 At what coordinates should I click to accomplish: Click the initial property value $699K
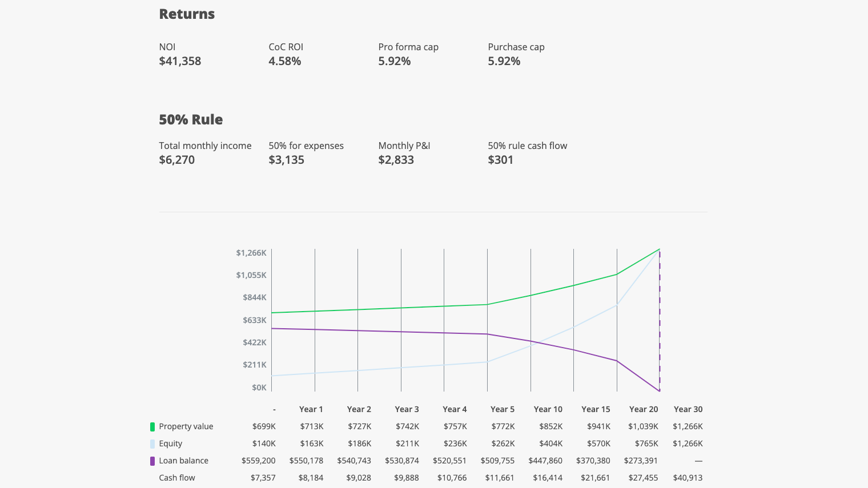coord(264,426)
